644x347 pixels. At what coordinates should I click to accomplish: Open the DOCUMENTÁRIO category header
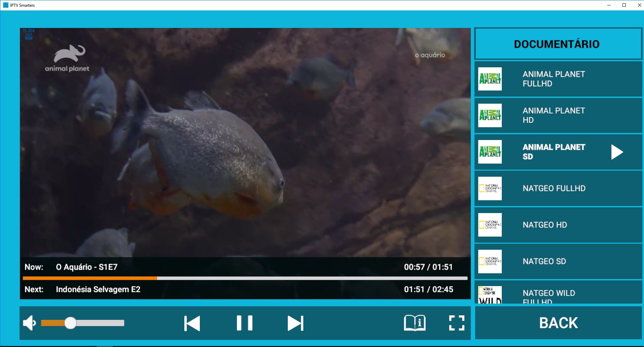click(558, 44)
